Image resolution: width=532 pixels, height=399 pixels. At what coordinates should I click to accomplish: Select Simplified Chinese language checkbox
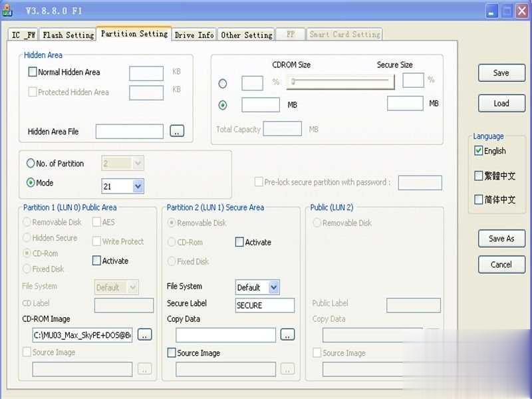(x=478, y=199)
